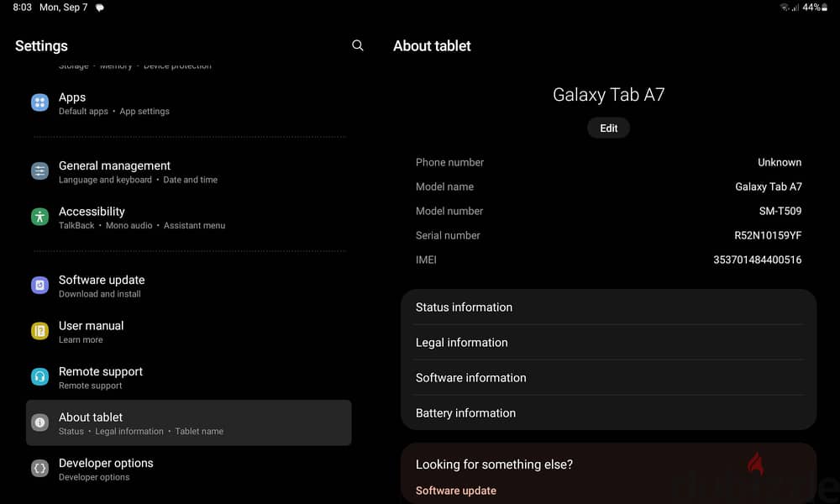Viewport: 840px width, 504px height.
Task: Tap the Galaxy Tab A7 device name heading
Action: click(x=608, y=95)
